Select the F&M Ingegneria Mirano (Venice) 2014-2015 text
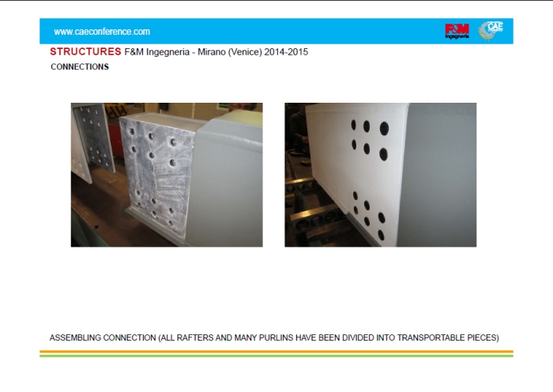This screenshot has height=392, width=553. [x=216, y=52]
